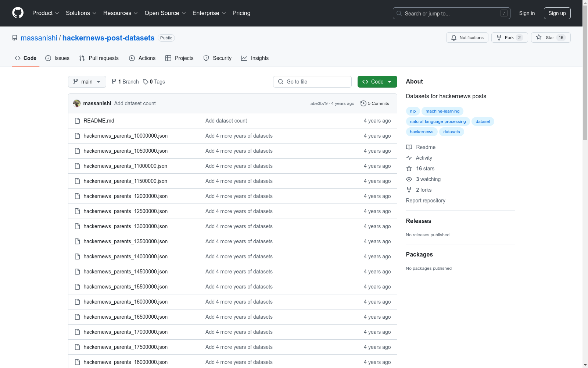Click the Releases heading link

point(419,221)
